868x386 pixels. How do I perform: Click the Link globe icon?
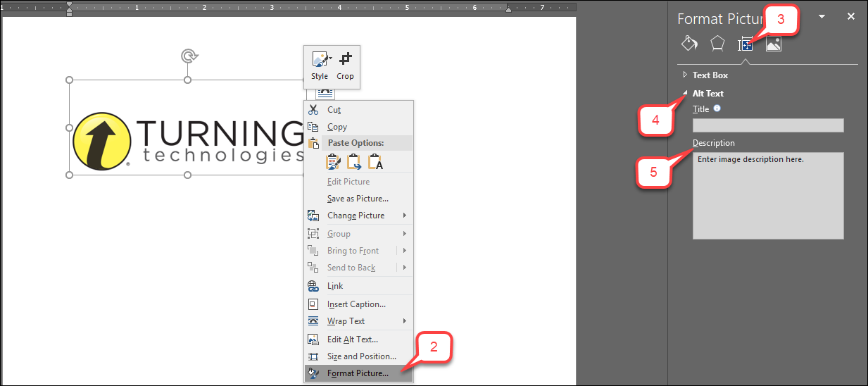click(313, 286)
